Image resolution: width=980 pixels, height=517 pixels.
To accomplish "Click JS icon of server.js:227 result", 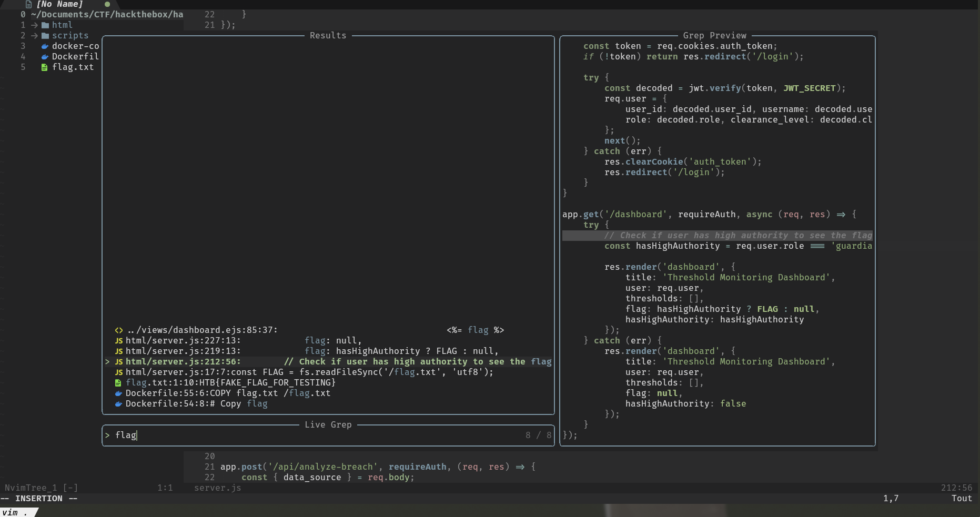I will [x=119, y=341].
